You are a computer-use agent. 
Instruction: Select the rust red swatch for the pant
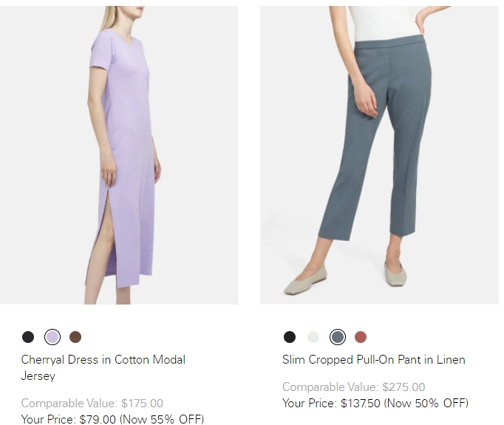(x=361, y=337)
